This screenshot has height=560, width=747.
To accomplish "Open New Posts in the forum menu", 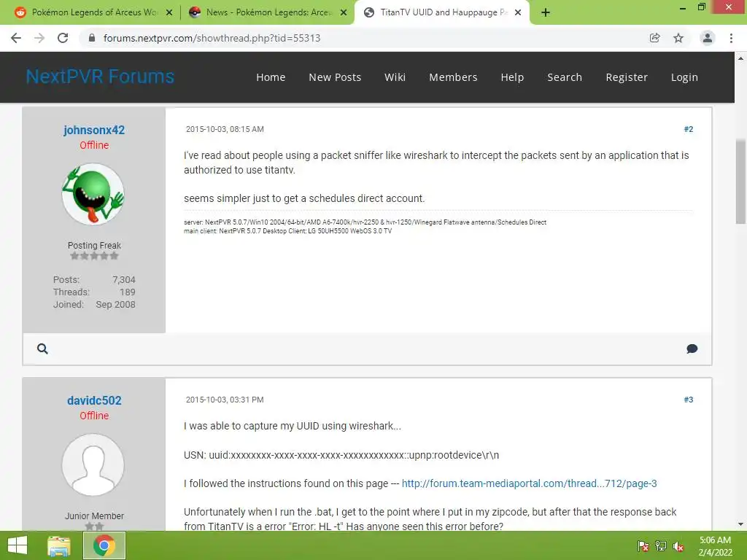I will 335,77.
